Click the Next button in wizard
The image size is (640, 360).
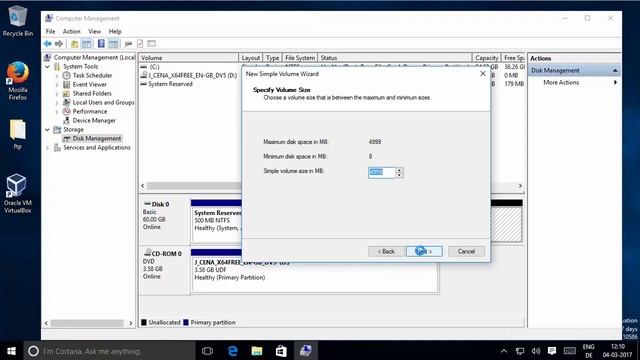tap(424, 251)
